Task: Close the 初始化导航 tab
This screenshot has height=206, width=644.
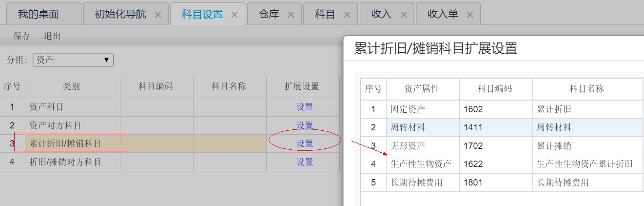Action: pyautogui.click(x=157, y=15)
